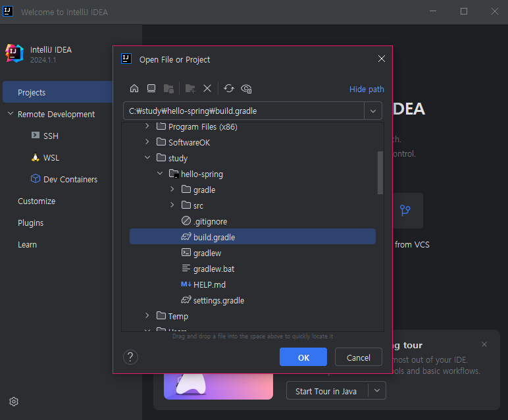Click the Dev Containers cube icon
This screenshot has width=508, height=420.
pos(36,178)
